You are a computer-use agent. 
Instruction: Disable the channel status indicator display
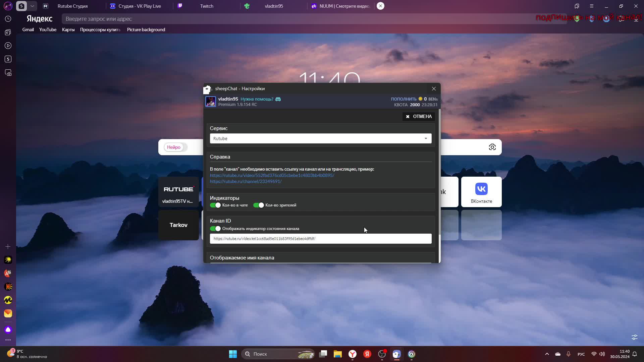point(215,229)
